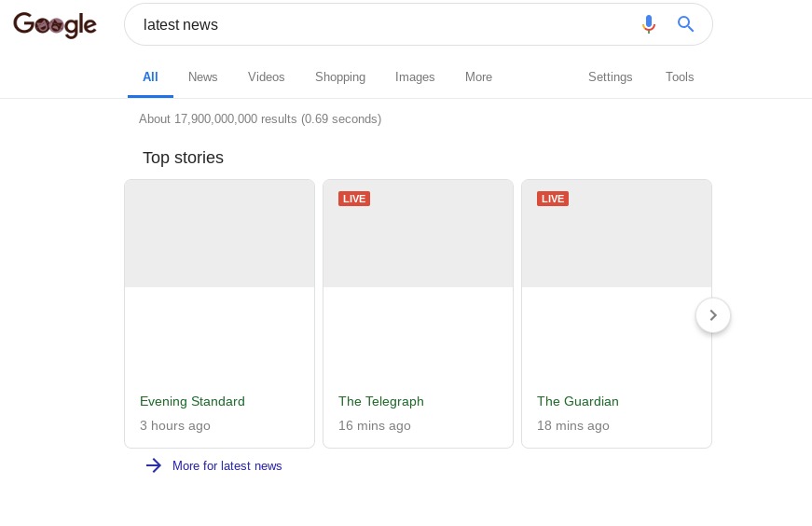Screen dimensions: 812x526
Task: Click the Google logo
Action: click(x=55, y=25)
